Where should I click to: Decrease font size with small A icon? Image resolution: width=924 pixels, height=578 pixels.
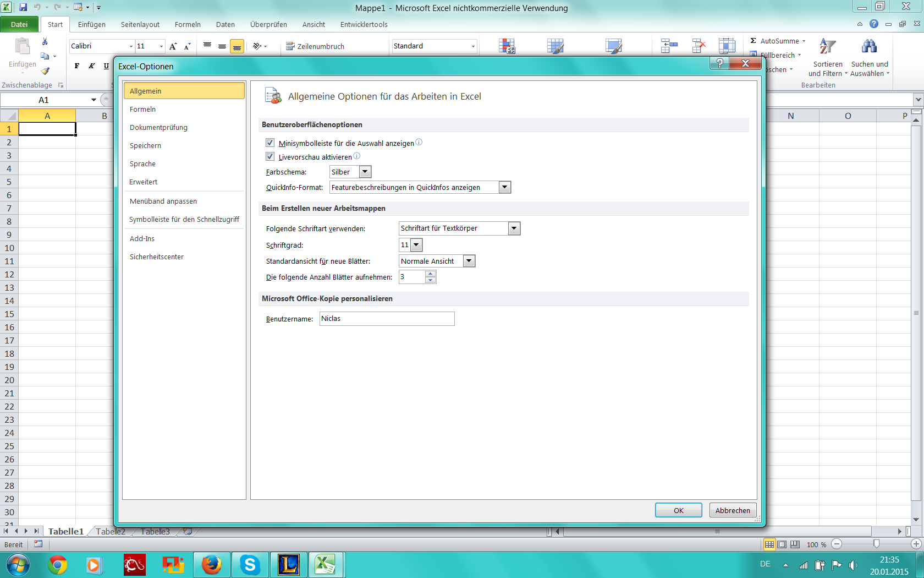coord(188,46)
